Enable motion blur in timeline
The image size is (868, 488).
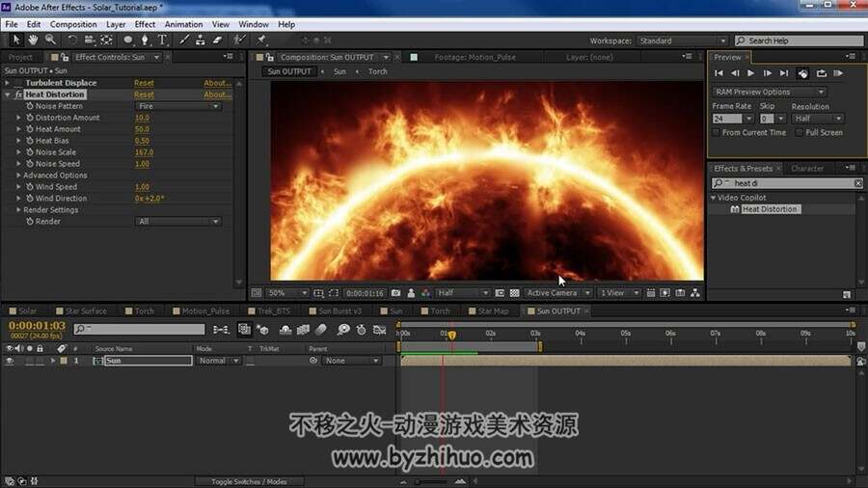tap(321, 329)
